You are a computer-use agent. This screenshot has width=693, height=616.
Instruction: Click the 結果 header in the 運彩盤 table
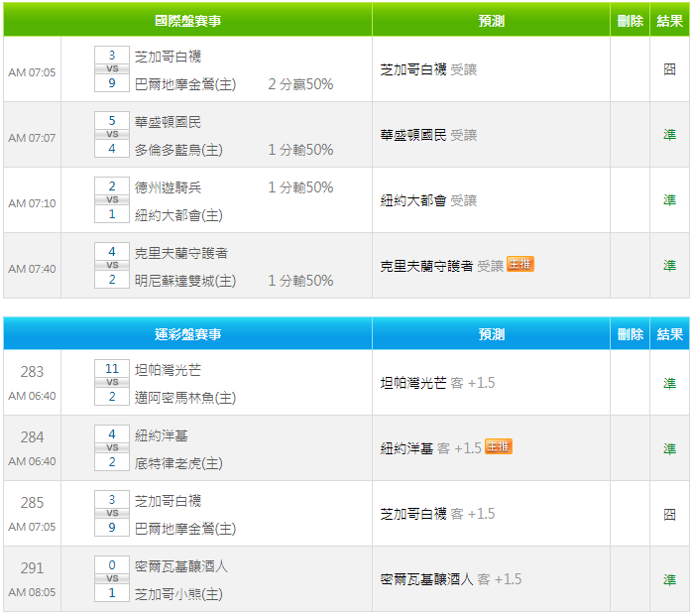point(669,334)
